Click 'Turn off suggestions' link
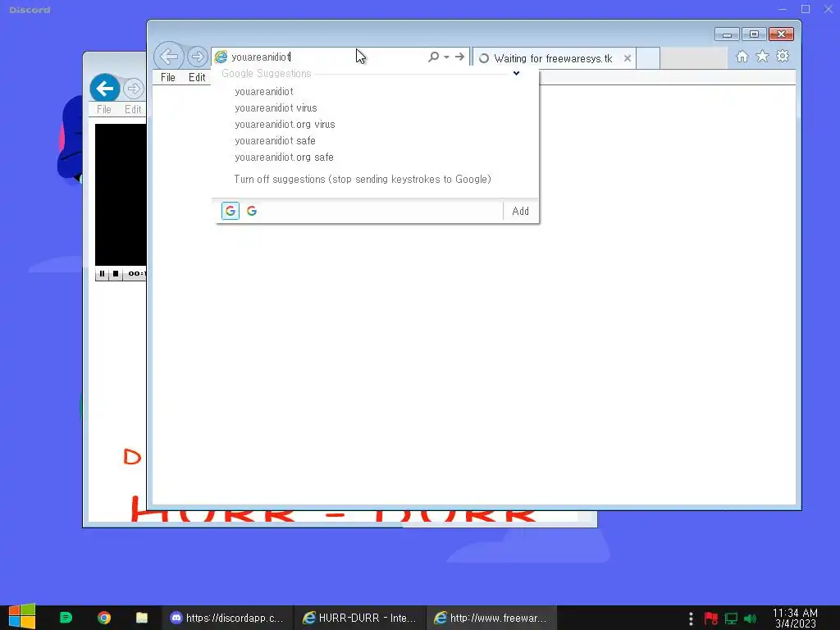Image resolution: width=840 pixels, height=630 pixels. (362, 179)
